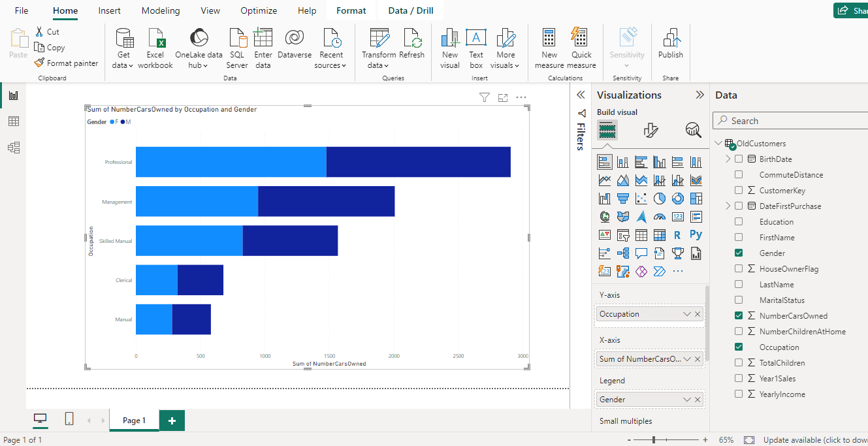The height and width of the screenshot is (446, 868).
Task: Open the map visualization
Action: 604,216
